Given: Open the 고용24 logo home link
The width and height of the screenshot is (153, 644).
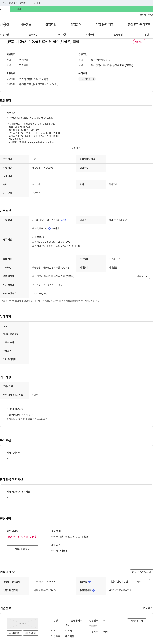Looking at the screenshot, I should [6, 24].
